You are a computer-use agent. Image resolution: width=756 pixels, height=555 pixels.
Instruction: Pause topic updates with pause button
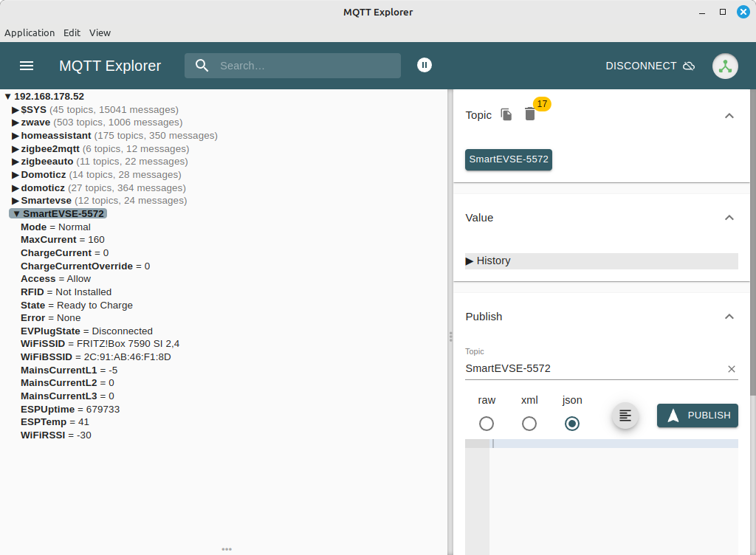(x=425, y=65)
